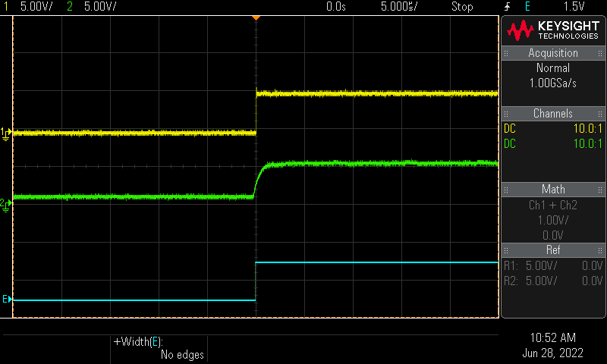Click the 5.000 time per division readout
Screen dimensions: 607x364
point(399,6)
